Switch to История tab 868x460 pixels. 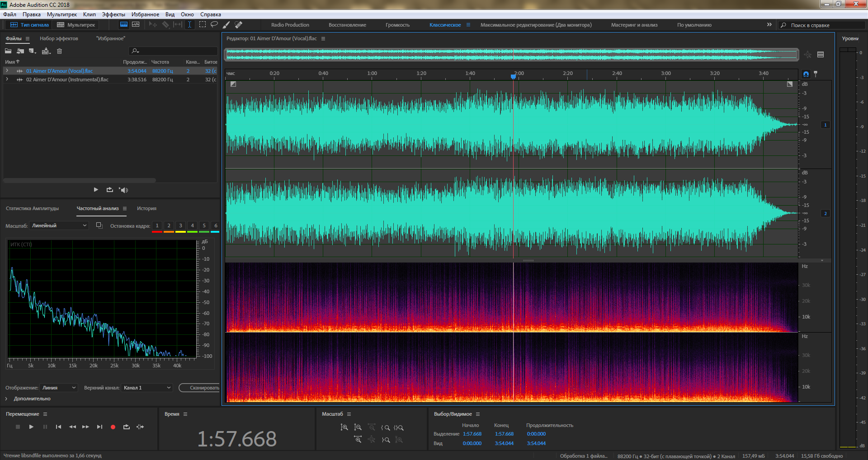(146, 209)
